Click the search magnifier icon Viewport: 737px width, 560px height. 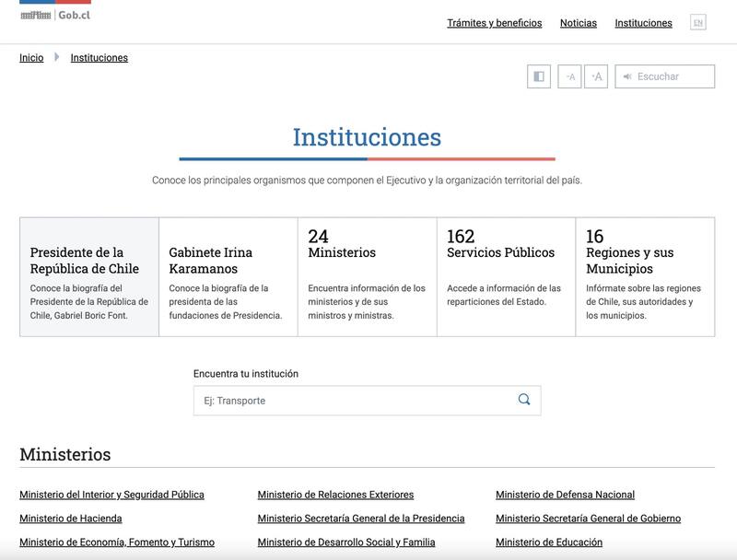click(524, 400)
